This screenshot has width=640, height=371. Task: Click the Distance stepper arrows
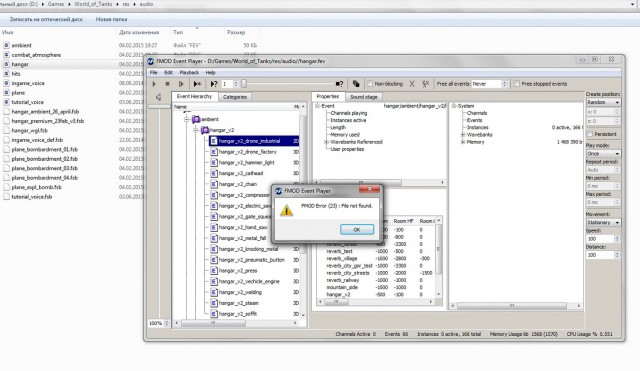tap(617, 255)
